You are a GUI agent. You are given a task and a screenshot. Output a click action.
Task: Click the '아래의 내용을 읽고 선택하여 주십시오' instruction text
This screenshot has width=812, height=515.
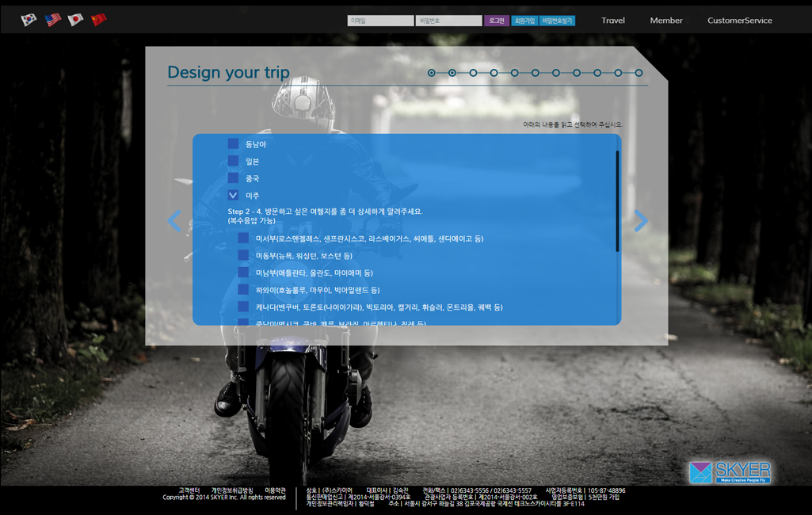[x=573, y=124]
